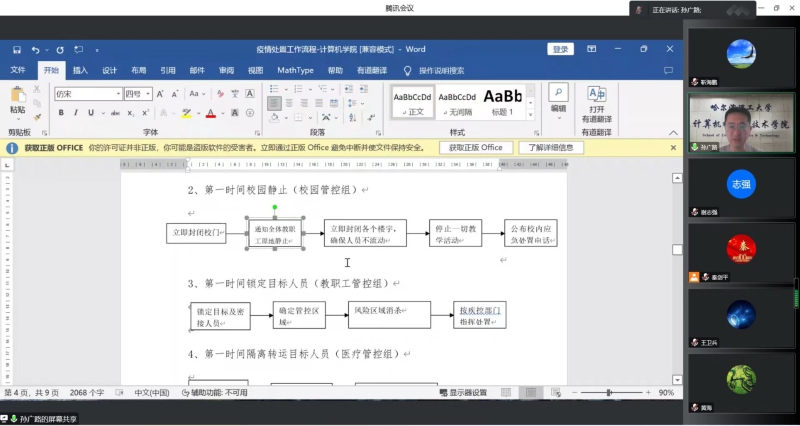Toggle bold formatting

tap(61, 113)
